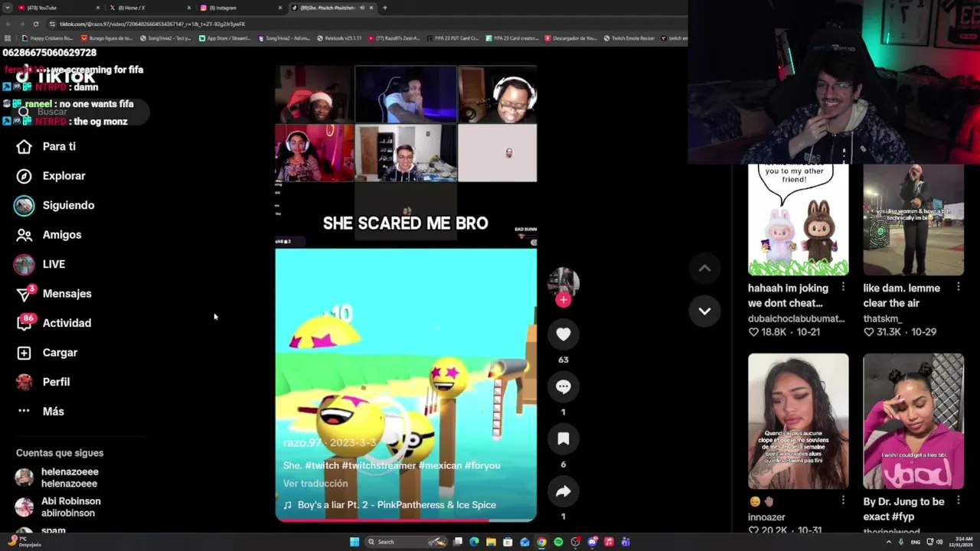Open the FIFA 23 Card creator bookmark
The image size is (980, 551).
point(512,38)
